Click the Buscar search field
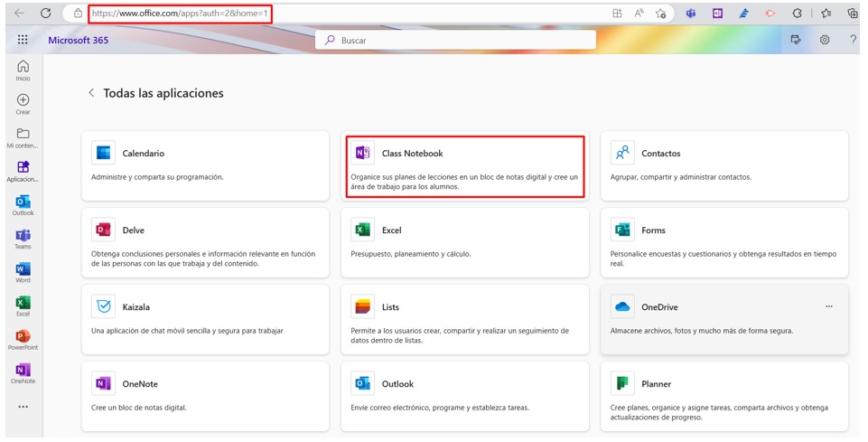This screenshot has width=868, height=442. pyautogui.click(x=455, y=40)
